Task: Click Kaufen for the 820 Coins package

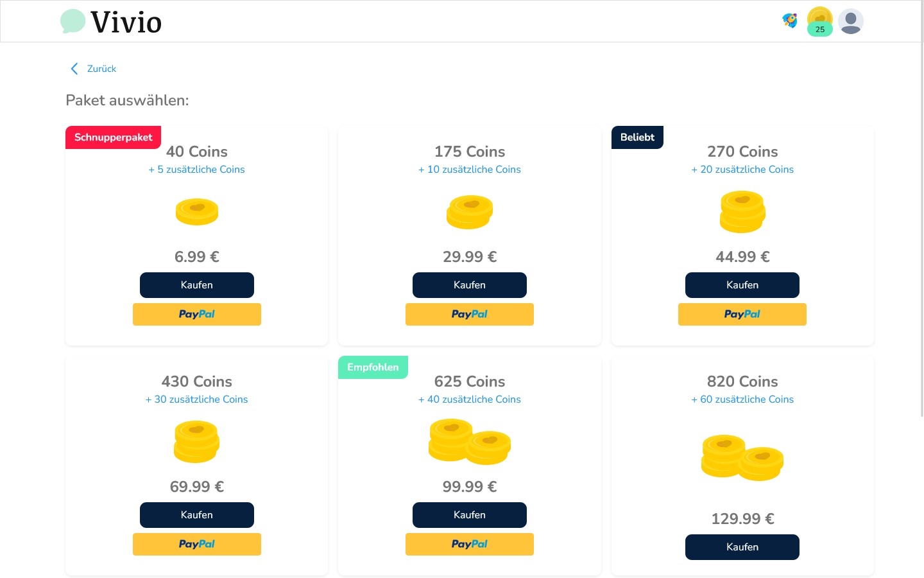Action: coord(742,547)
